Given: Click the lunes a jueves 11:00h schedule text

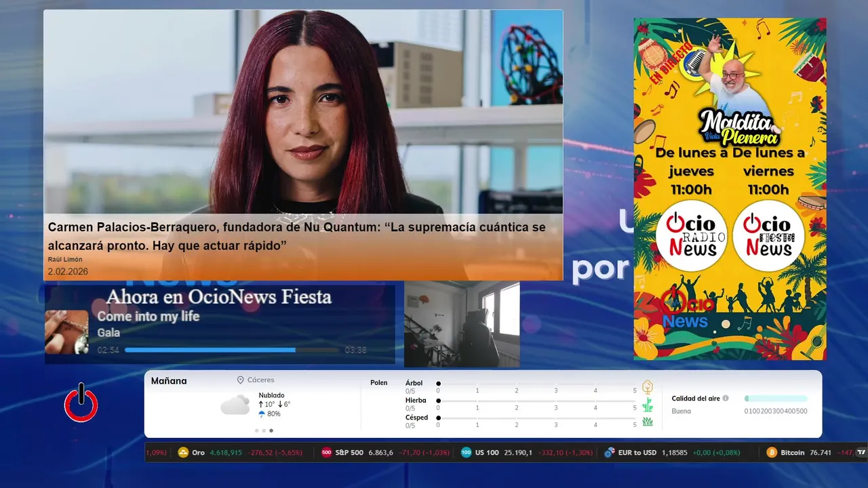Looking at the screenshot, I should pos(691,171).
